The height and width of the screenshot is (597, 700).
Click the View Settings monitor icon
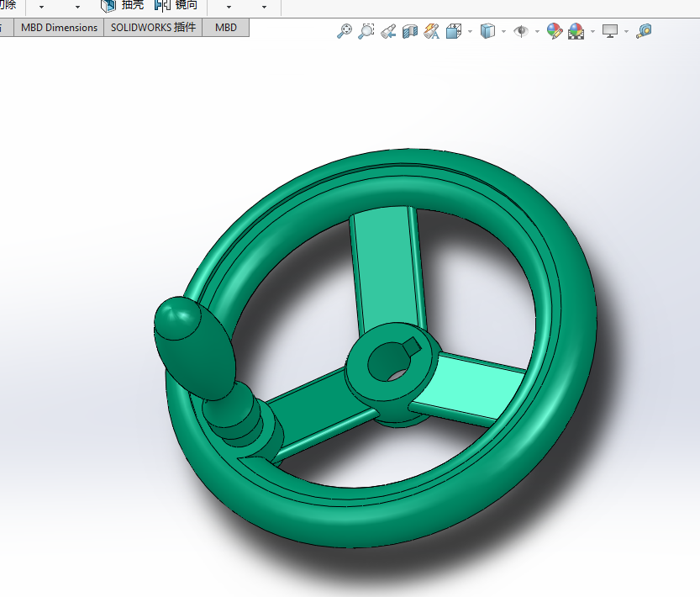(610, 32)
